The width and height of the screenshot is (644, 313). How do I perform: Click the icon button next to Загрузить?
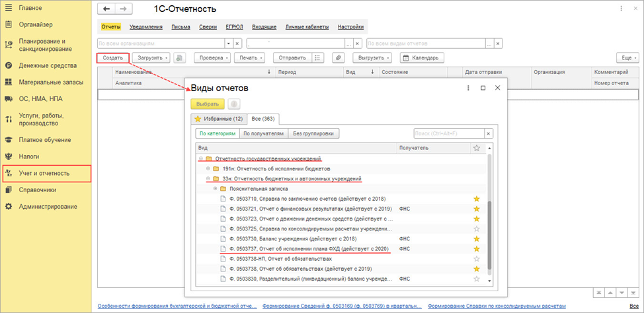pos(179,58)
